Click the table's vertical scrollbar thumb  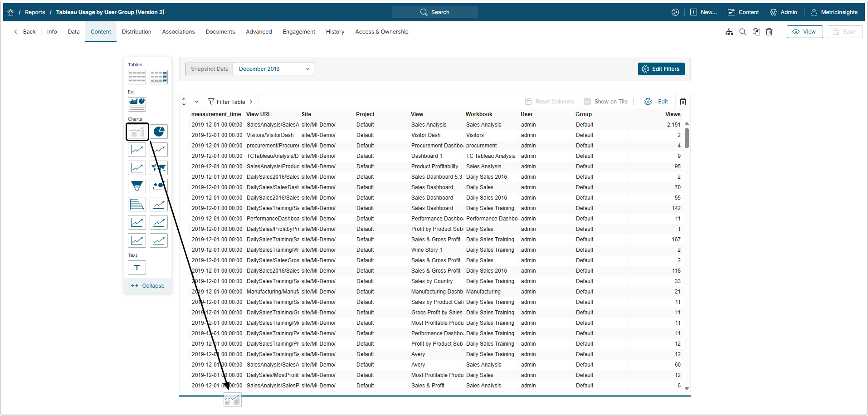coord(687,138)
